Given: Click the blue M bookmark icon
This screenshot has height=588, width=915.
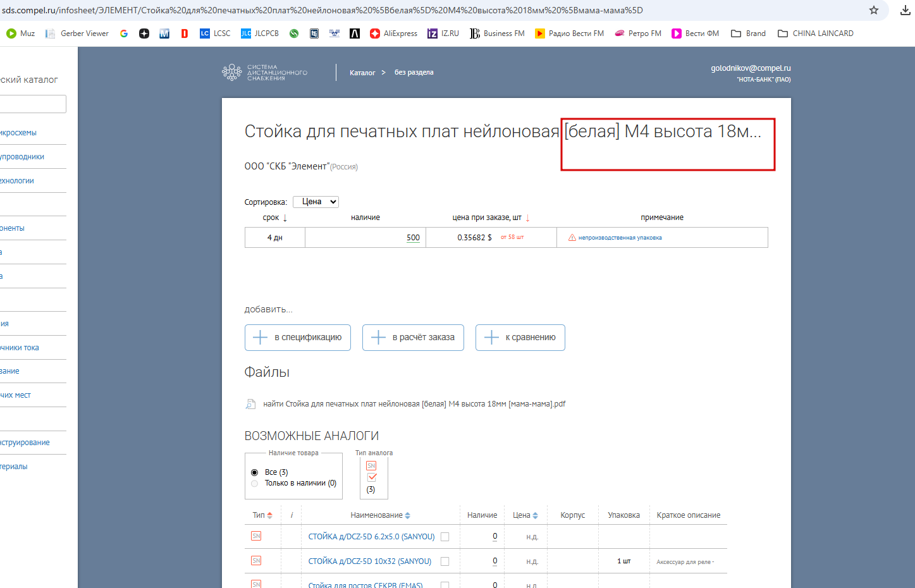Looking at the screenshot, I should 164,34.
